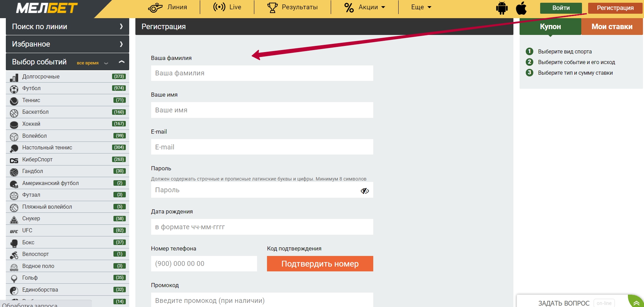Select the Гольф icon
644x307 pixels.
click(x=14, y=279)
